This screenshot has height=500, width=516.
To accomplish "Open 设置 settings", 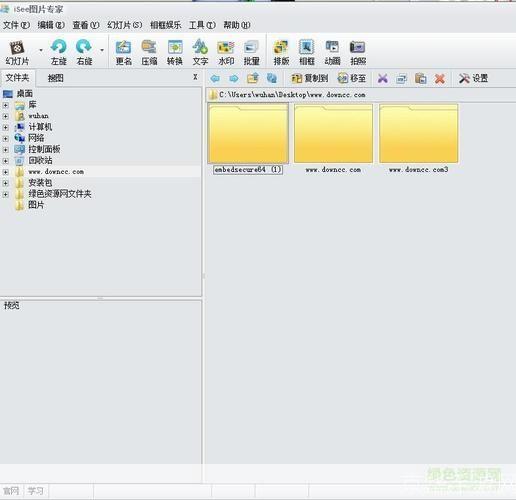I will [x=473, y=78].
